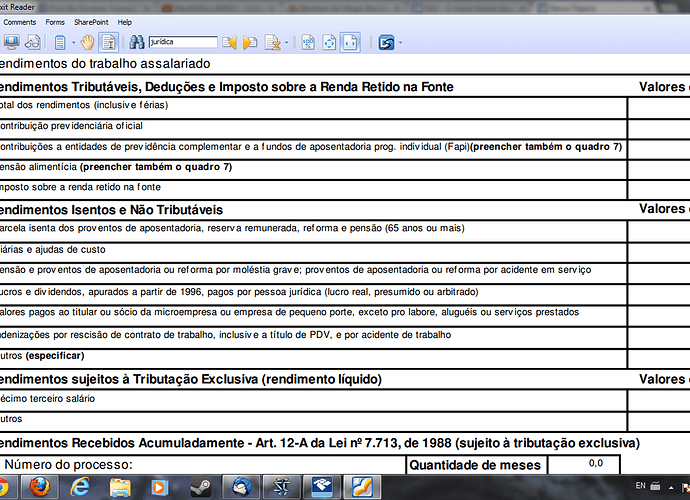This screenshot has width=690, height=500.
Task: Open Steam from the taskbar
Action: 200,487
